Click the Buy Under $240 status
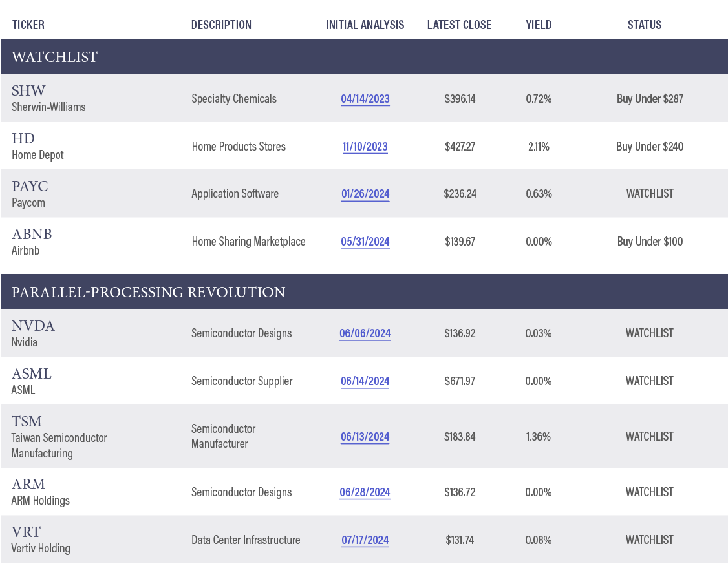 (x=650, y=147)
